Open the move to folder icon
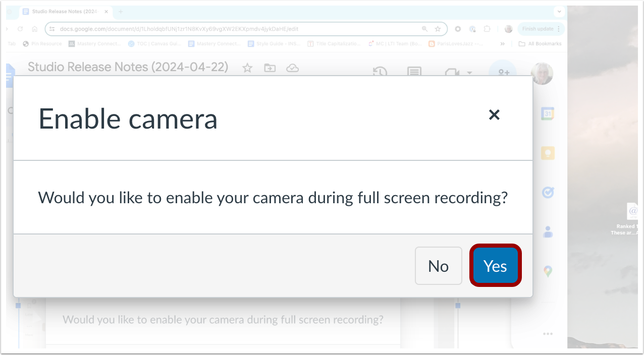644x355 pixels. tap(270, 68)
